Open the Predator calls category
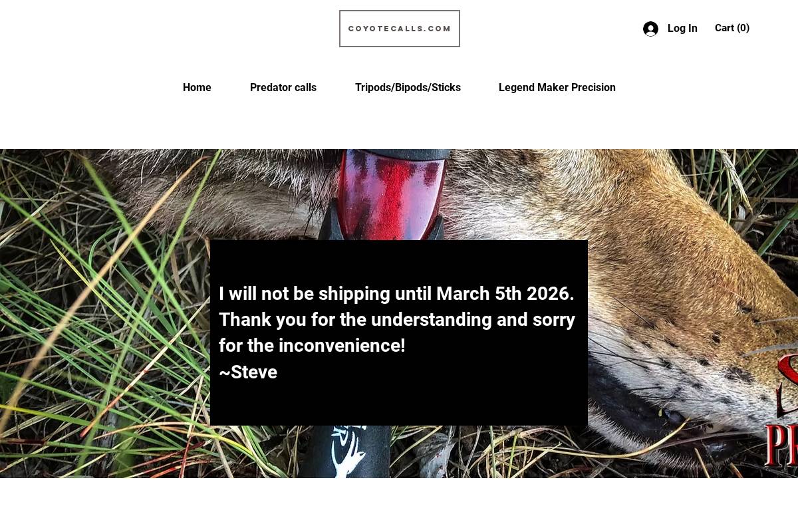 [283, 87]
